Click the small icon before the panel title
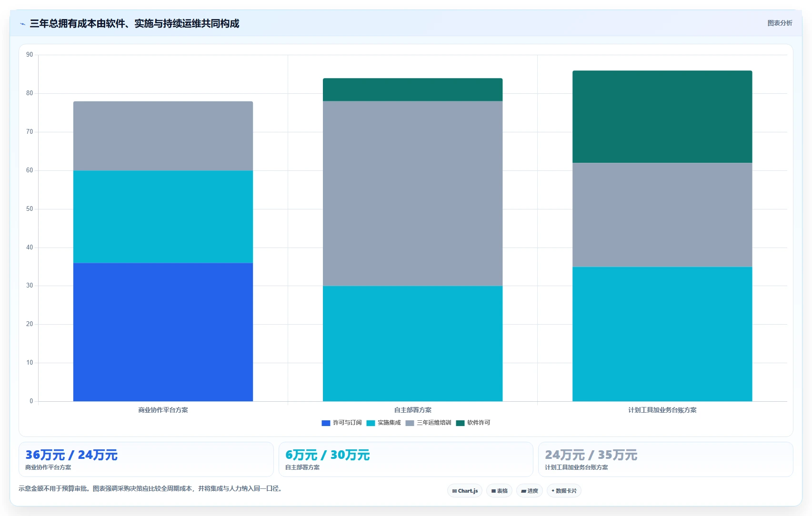Image resolution: width=812 pixels, height=516 pixels. [22, 24]
